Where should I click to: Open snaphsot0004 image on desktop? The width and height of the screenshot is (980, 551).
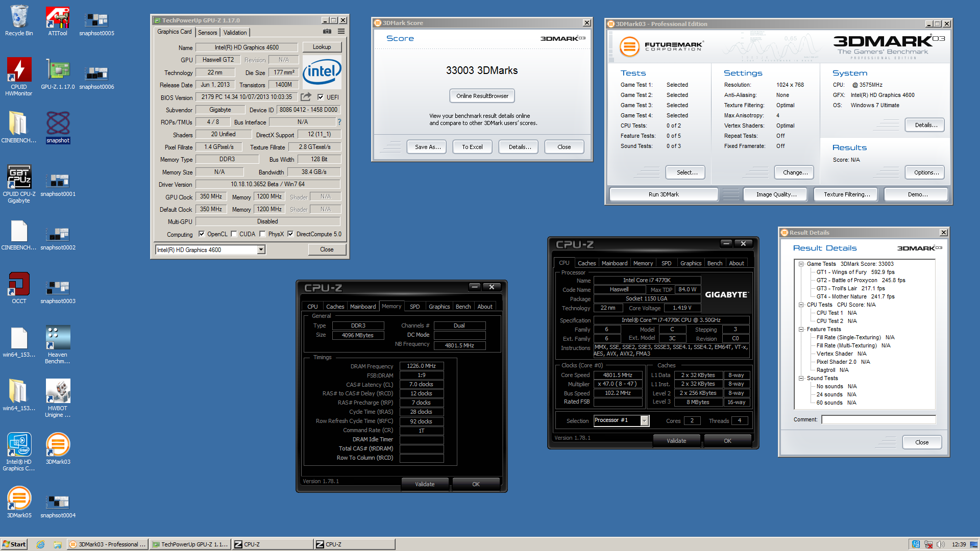tap(58, 505)
